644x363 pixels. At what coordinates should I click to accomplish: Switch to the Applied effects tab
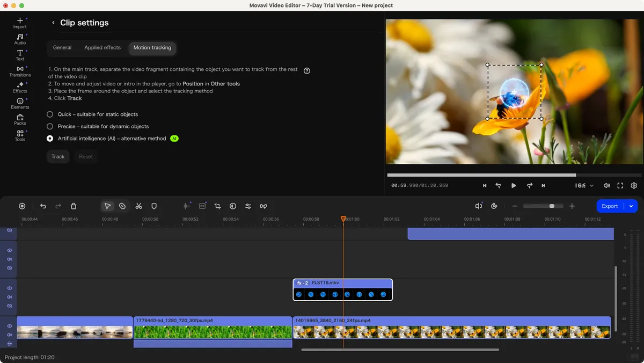[102, 48]
